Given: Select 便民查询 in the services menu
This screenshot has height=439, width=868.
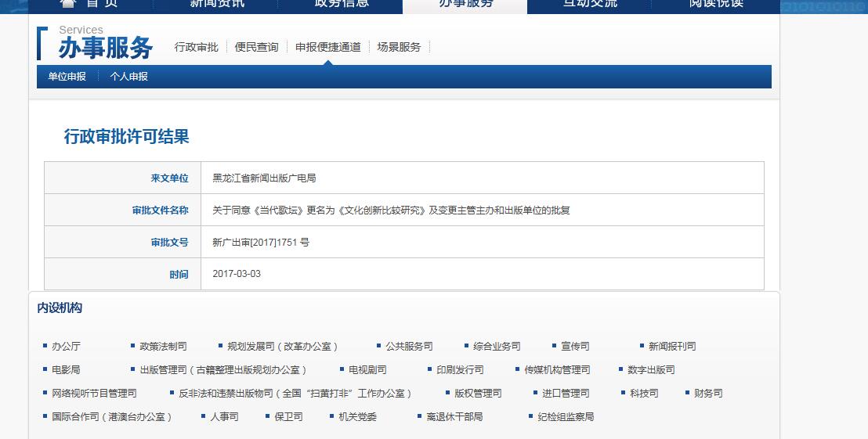Looking at the screenshot, I should (x=256, y=47).
